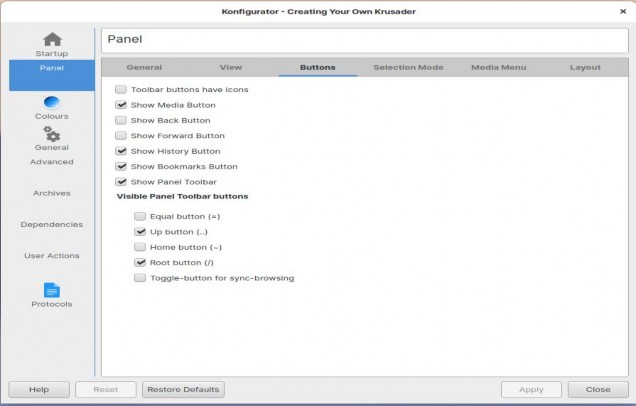The height and width of the screenshot is (406, 636).
Task: Uncheck Show Panel Toolbar
Action: pos(121,182)
